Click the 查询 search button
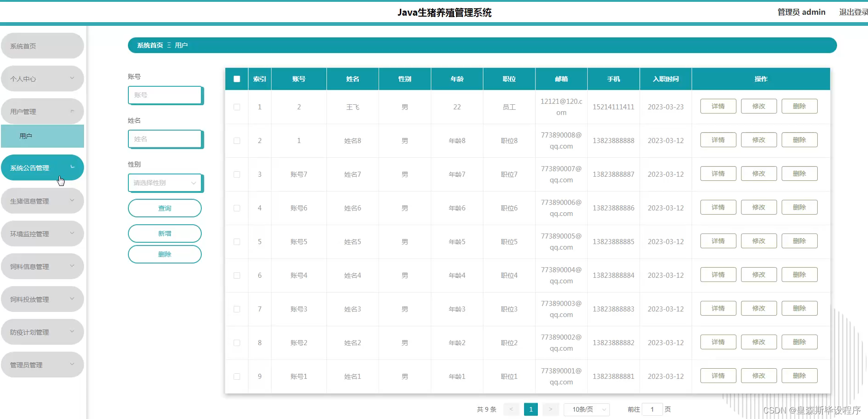The width and height of the screenshot is (868, 419). pyautogui.click(x=165, y=208)
